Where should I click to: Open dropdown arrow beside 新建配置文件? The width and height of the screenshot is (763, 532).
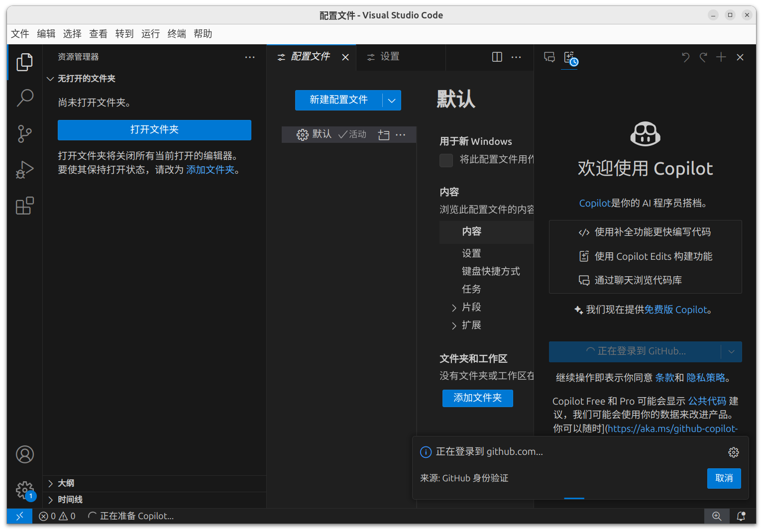[x=392, y=100]
